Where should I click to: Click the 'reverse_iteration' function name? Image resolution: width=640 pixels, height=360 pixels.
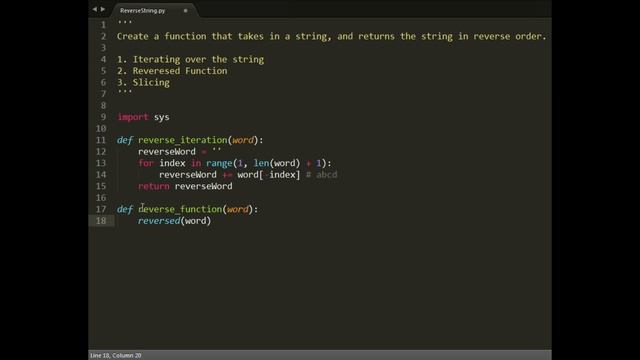(x=182, y=140)
